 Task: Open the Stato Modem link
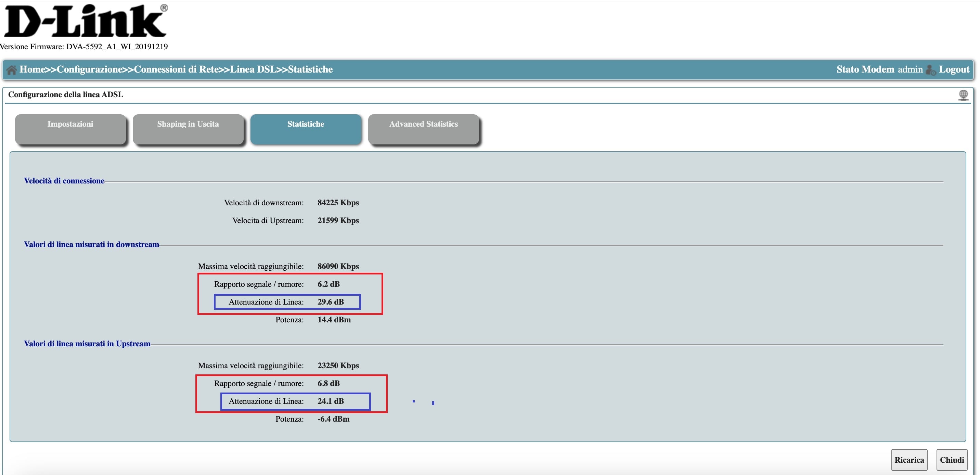pyautogui.click(x=865, y=69)
